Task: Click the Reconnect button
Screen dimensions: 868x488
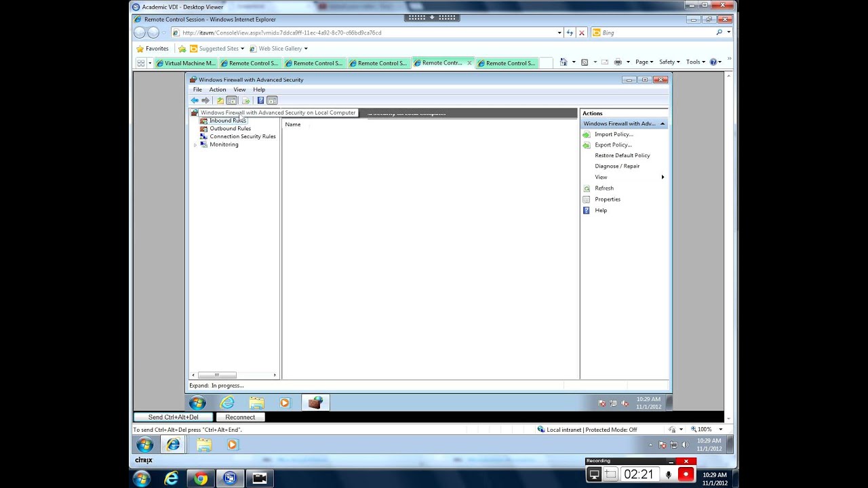Action: point(240,418)
